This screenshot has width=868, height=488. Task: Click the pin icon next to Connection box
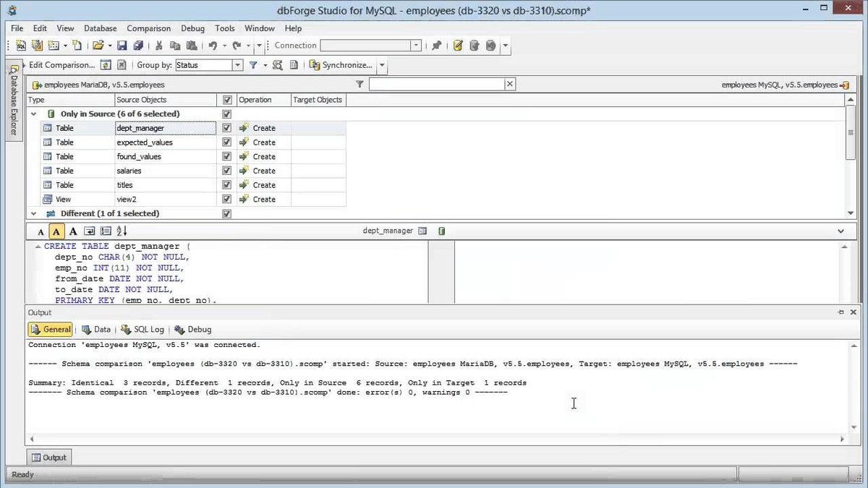[436, 46]
